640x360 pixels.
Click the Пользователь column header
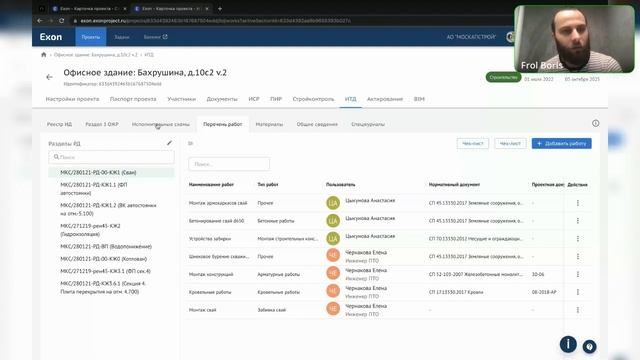tap(340, 184)
